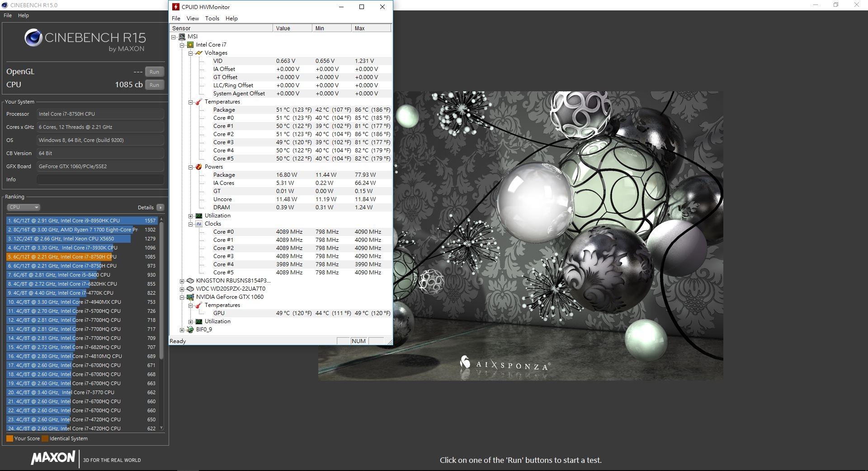Click the Info input field in Your System
The height and width of the screenshot is (471, 868).
(x=100, y=179)
